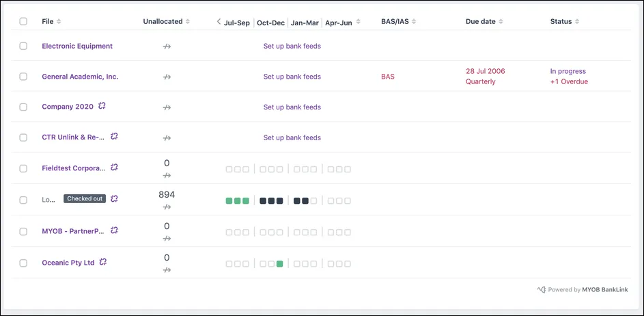Open the General Academic, Inc. file

point(80,77)
